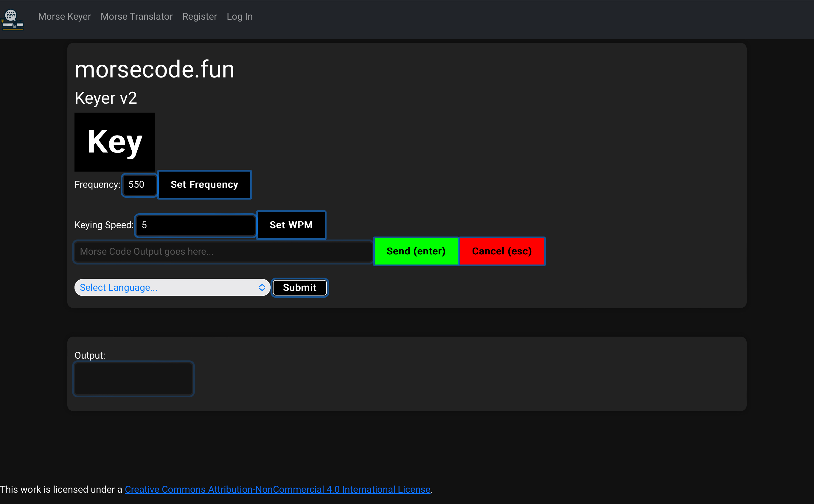Click the Morse Code Output text field

(x=223, y=252)
